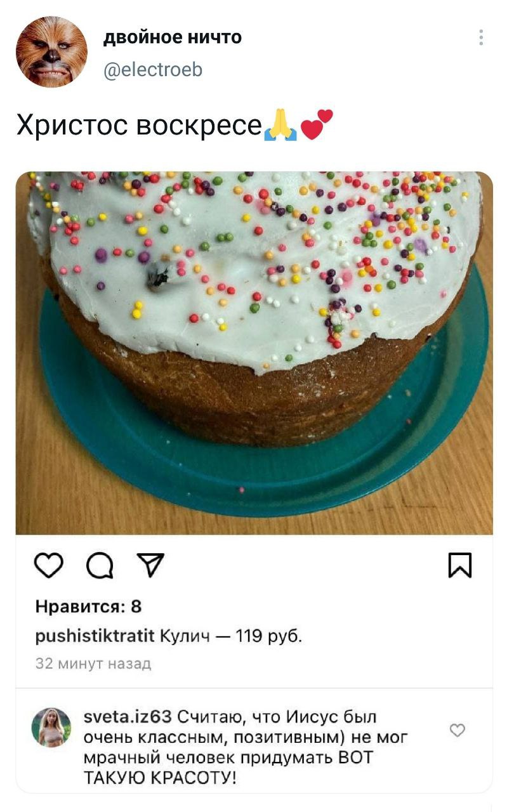Click the caption text Кулич — 119 руб.

231,636
